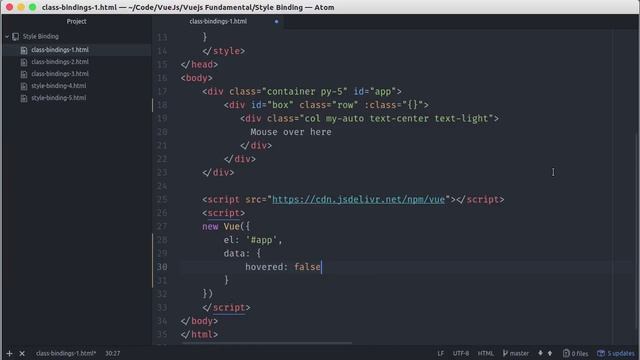
Task: Click file icon beside class-bindings-2.html
Action: click(x=24, y=62)
